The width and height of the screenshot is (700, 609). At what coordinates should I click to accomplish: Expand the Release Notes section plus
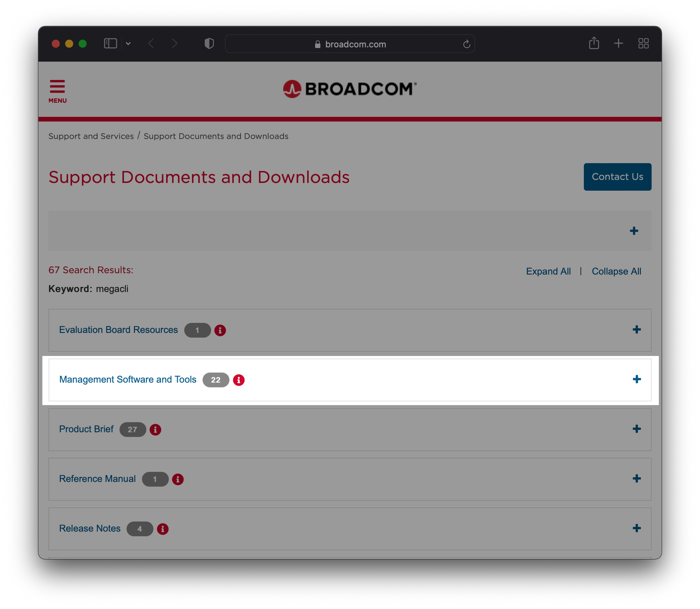[636, 528]
